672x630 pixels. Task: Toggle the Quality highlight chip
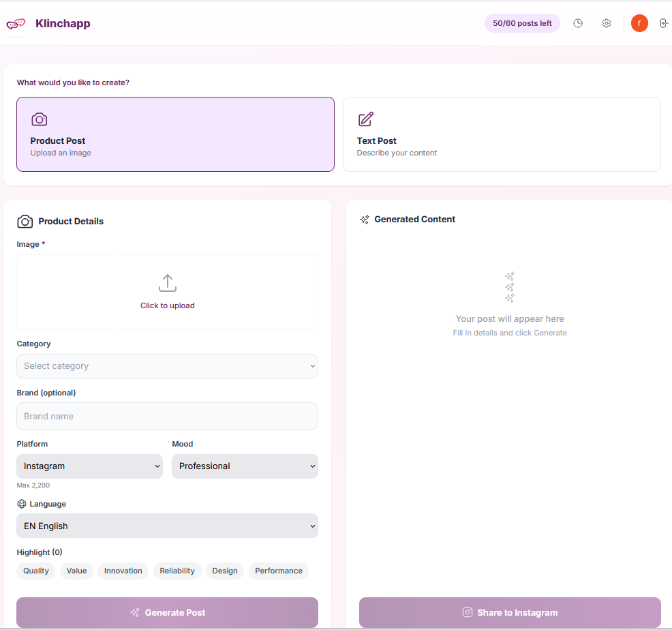(x=35, y=571)
